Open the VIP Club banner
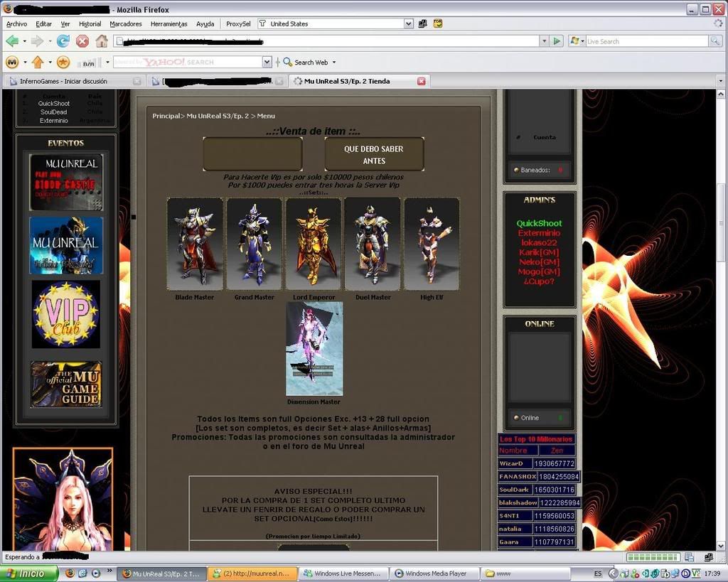 click(x=66, y=314)
